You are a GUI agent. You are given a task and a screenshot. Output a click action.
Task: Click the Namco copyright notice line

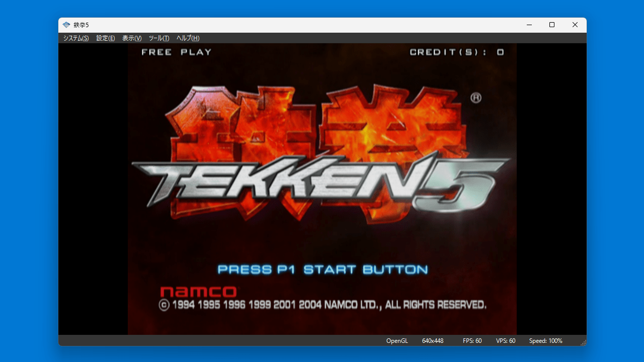pyautogui.click(x=323, y=305)
